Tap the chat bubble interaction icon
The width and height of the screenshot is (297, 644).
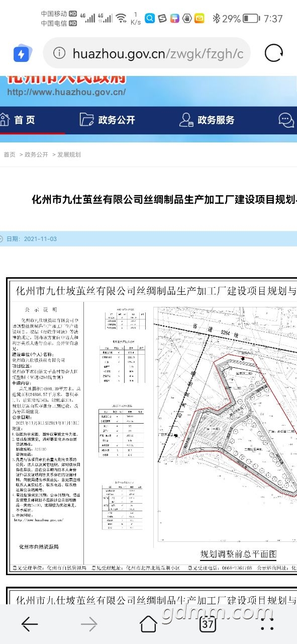click(x=286, y=120)
